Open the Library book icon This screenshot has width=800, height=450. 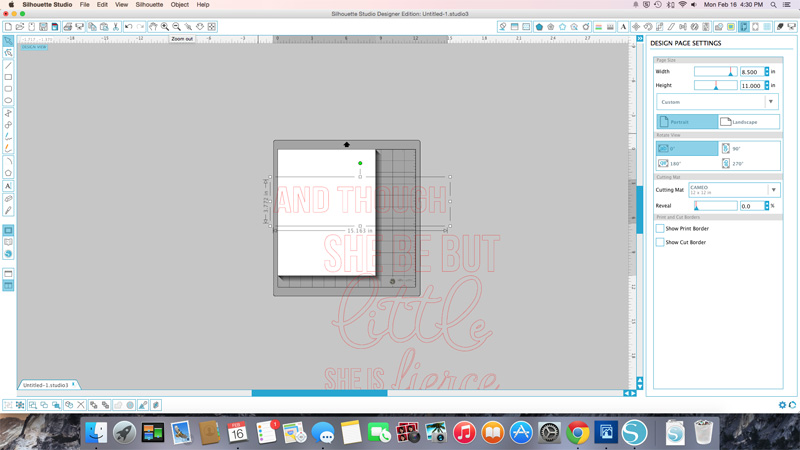[8, 242]
